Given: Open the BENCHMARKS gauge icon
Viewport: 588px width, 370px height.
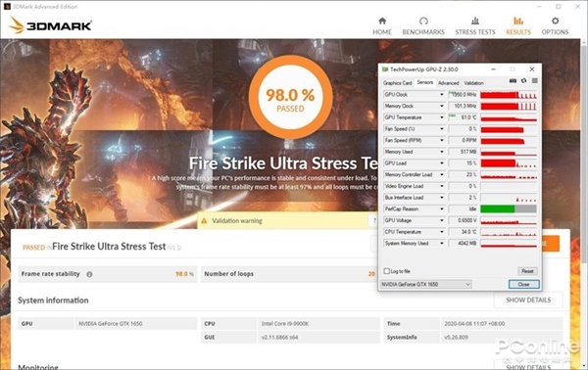Looking at the screenshot, I should (x=423, y=21).
